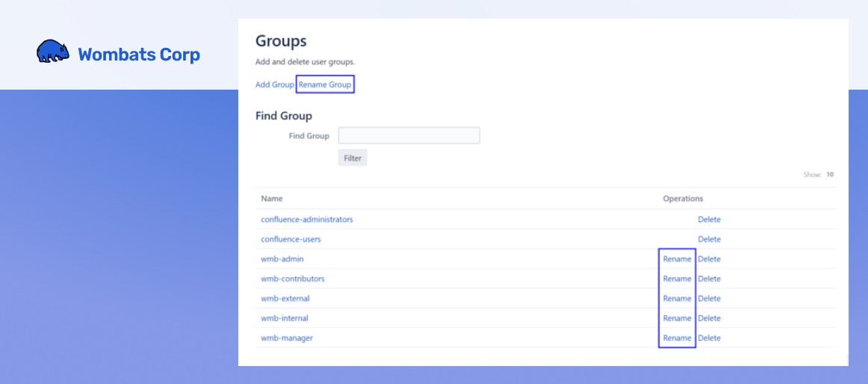Screen dimensions: 868x384
Task: Delete the confluence-users group
Action: pyautogui.click(x=709, y=239)
